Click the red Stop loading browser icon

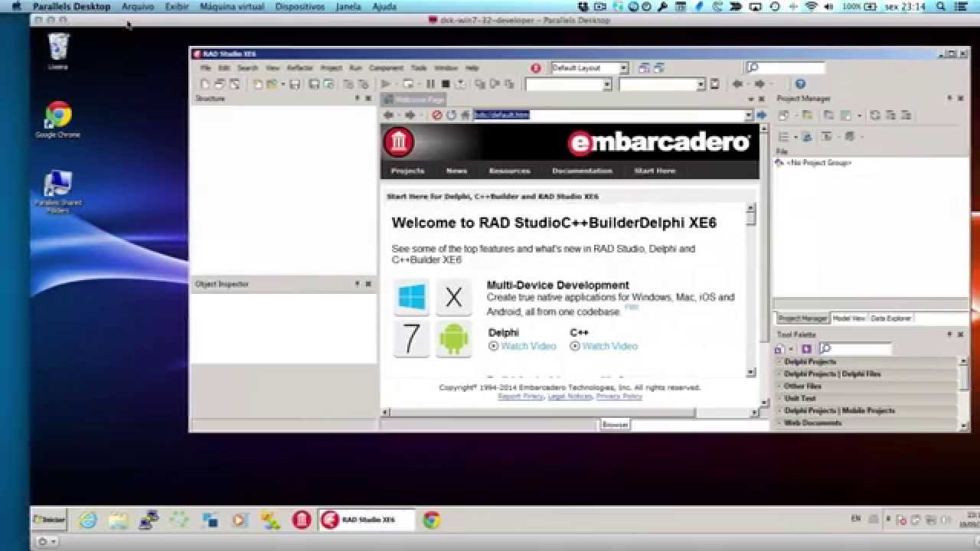coord(437,115)
